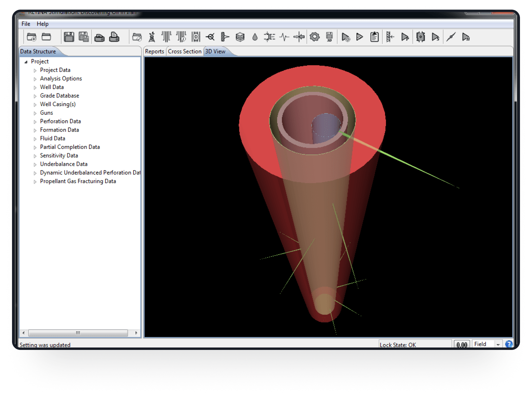Click the print icon in toolbar
This screenshot has height=398, width=532.
[99, 37]
